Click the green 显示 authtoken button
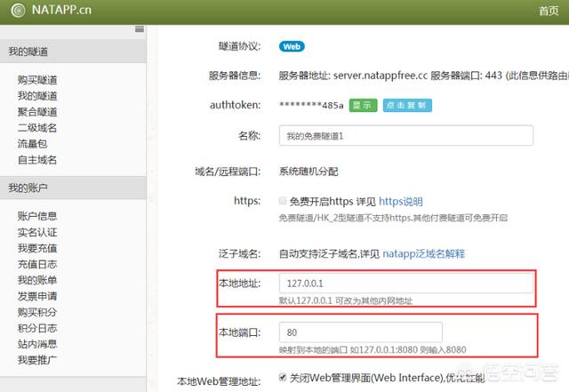The image size is (569, 392). (x=364, y=105)
